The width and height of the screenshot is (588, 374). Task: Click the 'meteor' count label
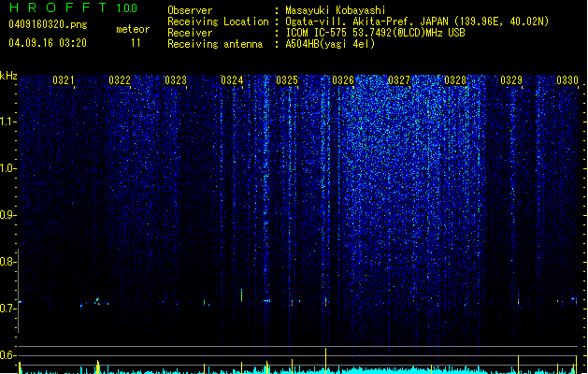[133, 29]
